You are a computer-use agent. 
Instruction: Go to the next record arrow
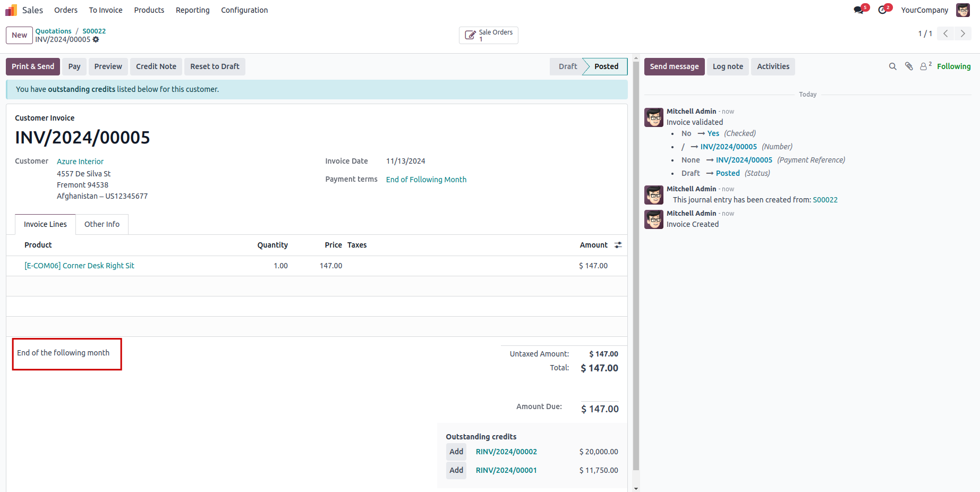[963, 33]
